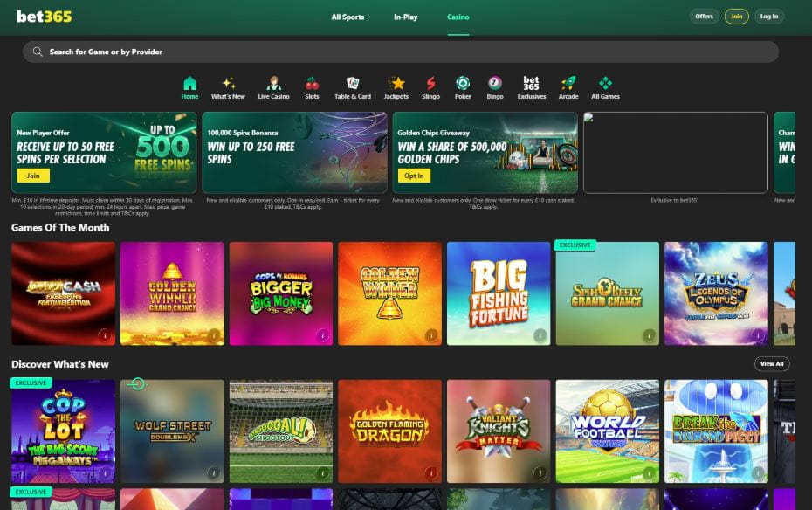The width and height of the screenshot is (812, 510).
Task: Open the All Games category
Action: (x=605, y=87)
